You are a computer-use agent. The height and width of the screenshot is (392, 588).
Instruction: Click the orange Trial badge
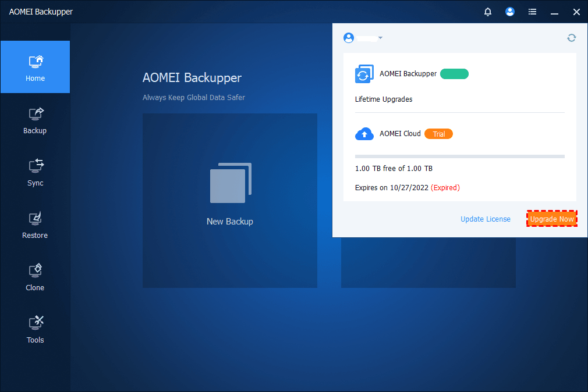[438, 134]
